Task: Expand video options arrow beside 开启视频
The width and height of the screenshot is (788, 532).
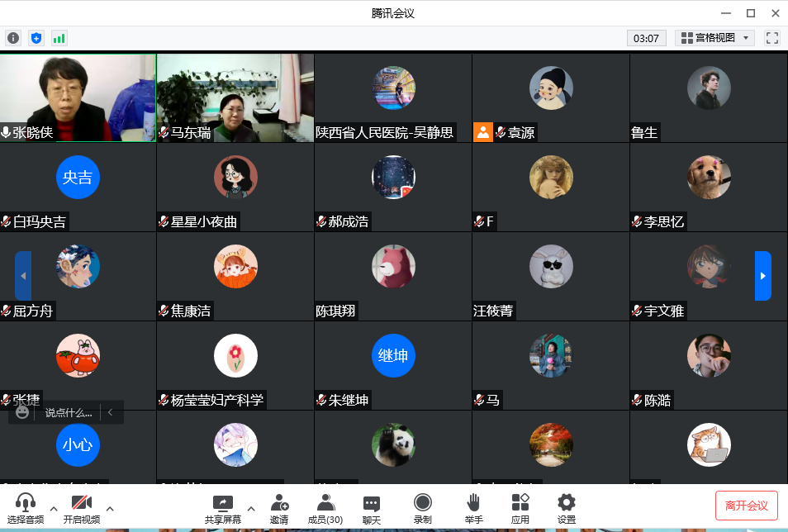Action: point(110,508)
